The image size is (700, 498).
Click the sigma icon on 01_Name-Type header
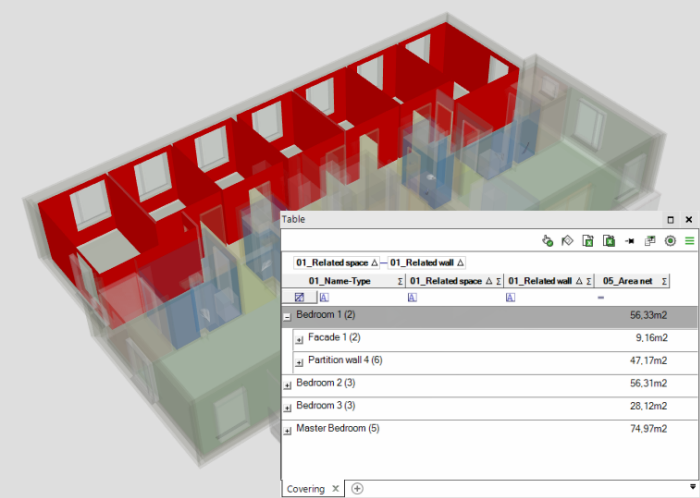point(400,281)
